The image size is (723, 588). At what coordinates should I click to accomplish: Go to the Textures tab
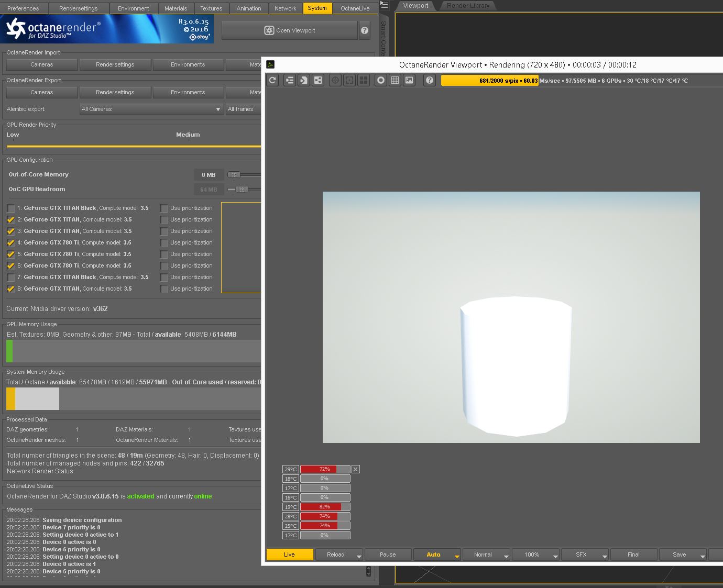(211, 8)
